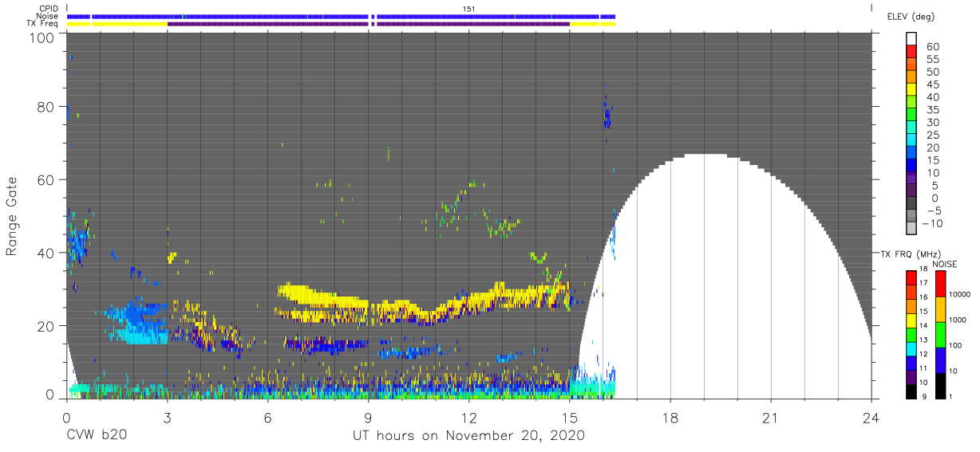
Task: Click the blue segment of NOISE colorbar
Action: coord(940,360)
